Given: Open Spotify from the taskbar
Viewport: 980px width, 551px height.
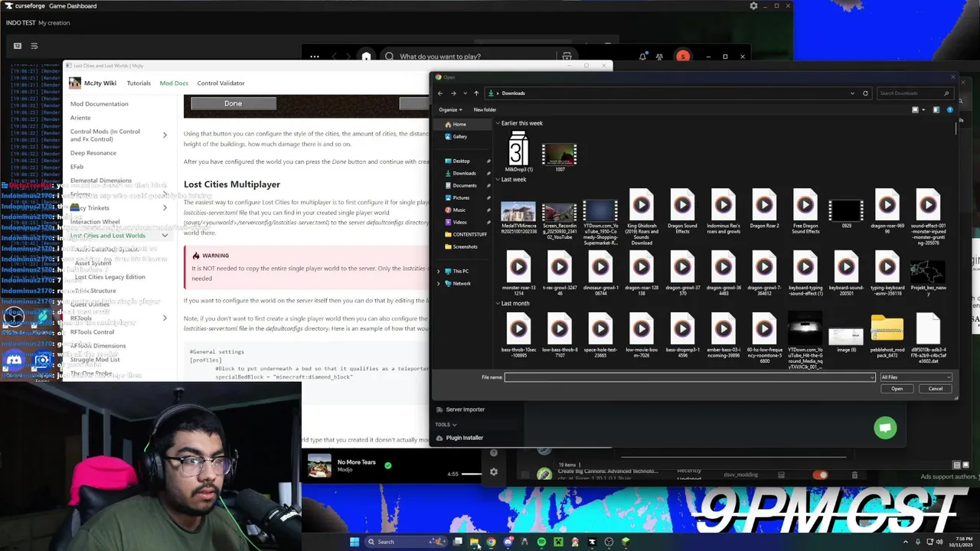Looking at the screenshot, I should point(541,542).
